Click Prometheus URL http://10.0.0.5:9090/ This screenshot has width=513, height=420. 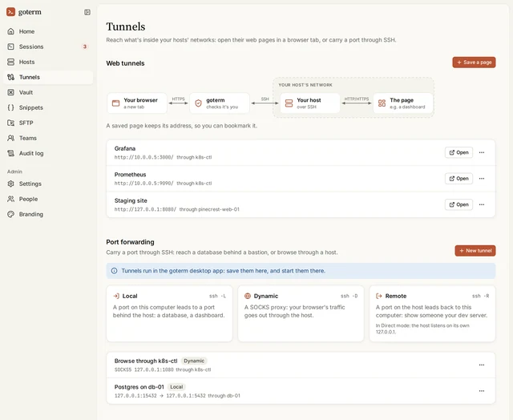pyautogui.click(x=144, y=184)
